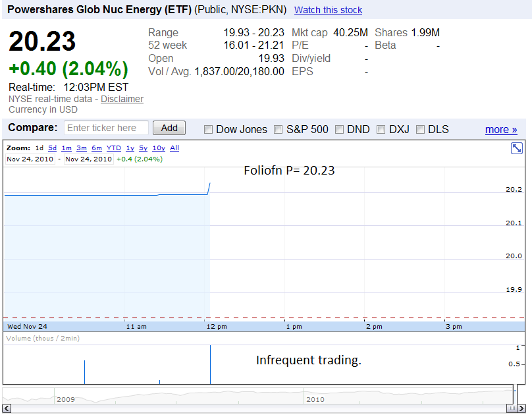Screen dimensions: 532x417
Task: Click the 'Volume (thous / 2min)' label
Action: 43,338
